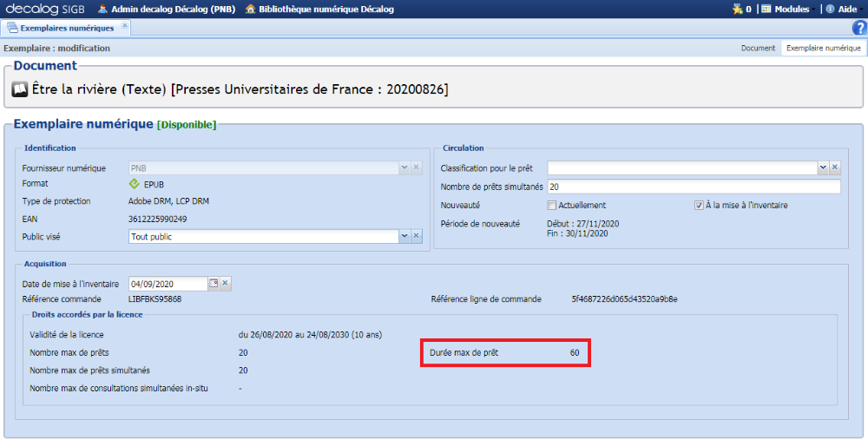Open the Modules menu

786,9
